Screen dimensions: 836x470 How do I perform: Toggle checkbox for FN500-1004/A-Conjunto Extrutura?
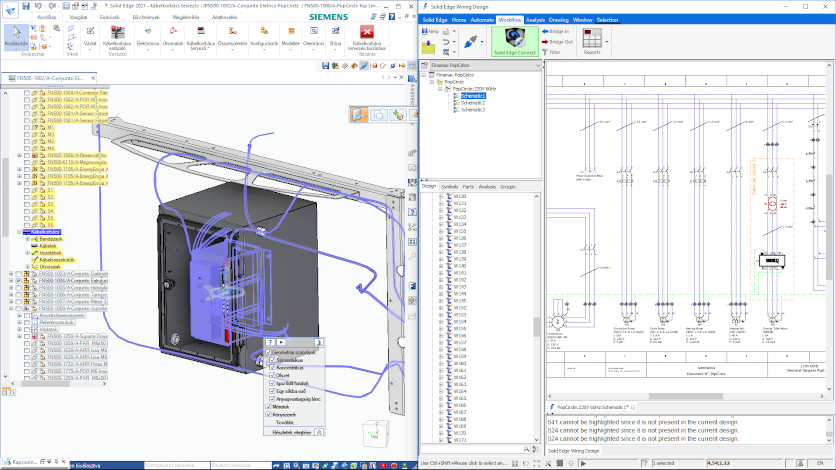click(x=19, y=280)
